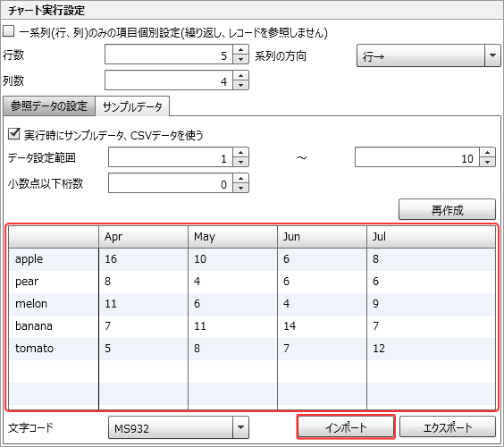The width and height of the screenshot is (504, 447).
Task: Select the tomato row label cell
Action: click(54, 349)
